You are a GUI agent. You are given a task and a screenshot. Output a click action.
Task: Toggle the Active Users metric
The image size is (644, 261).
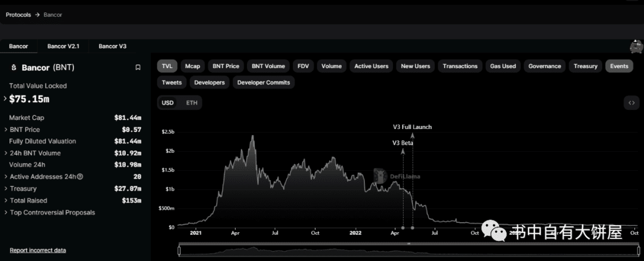pyautogui.click(x=371, y=66)
